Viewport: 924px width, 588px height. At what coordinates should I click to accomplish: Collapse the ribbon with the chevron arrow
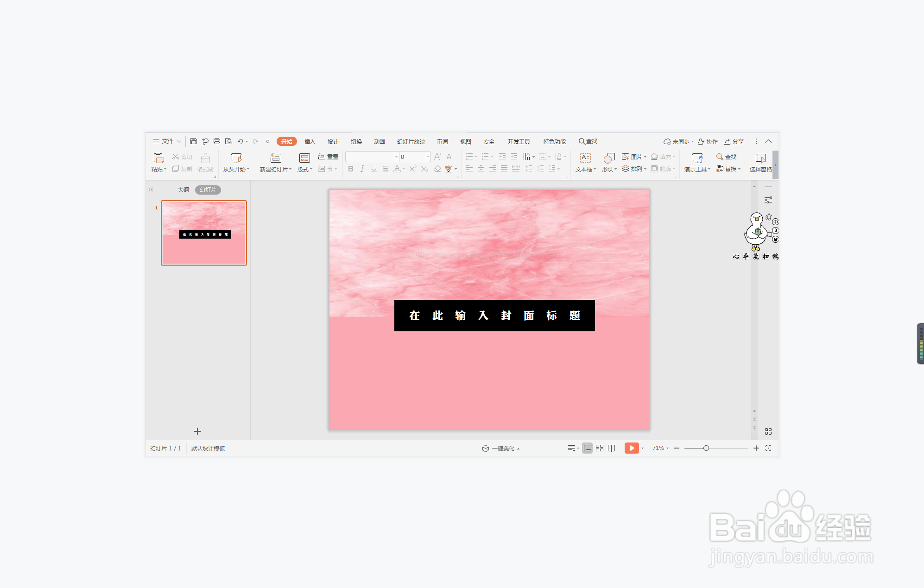768,141
